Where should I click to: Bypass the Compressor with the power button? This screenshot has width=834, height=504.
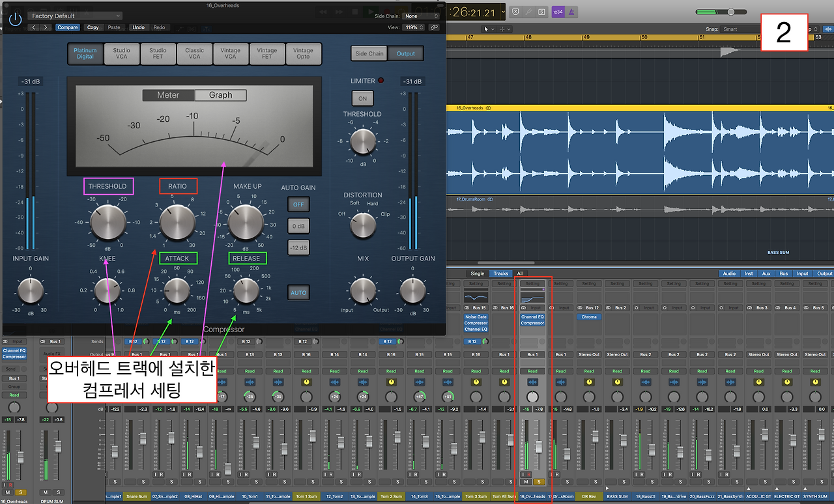click(15, 20)
